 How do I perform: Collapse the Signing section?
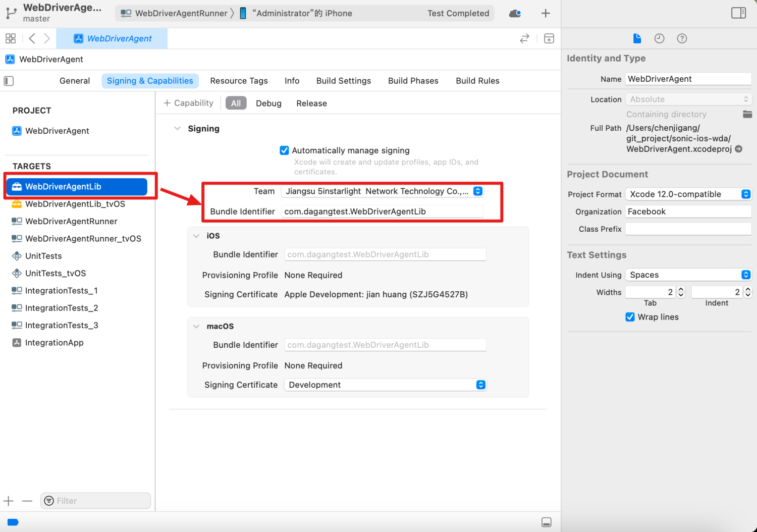177,129
